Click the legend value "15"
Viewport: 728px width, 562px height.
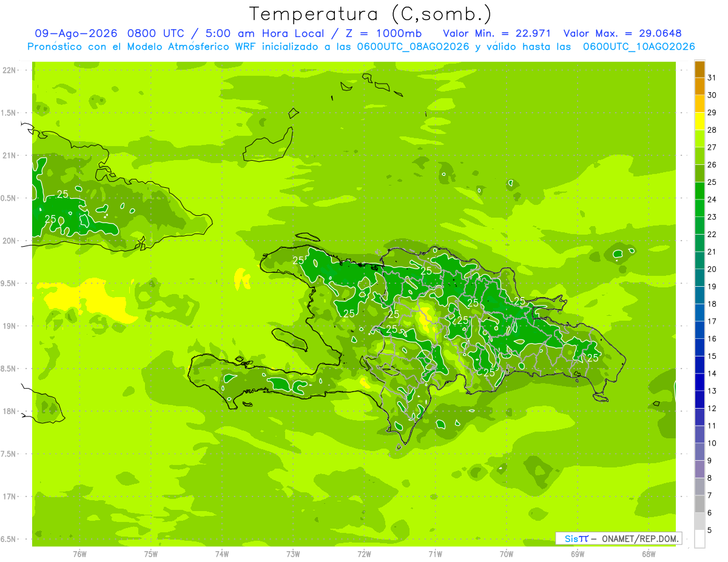712,356
